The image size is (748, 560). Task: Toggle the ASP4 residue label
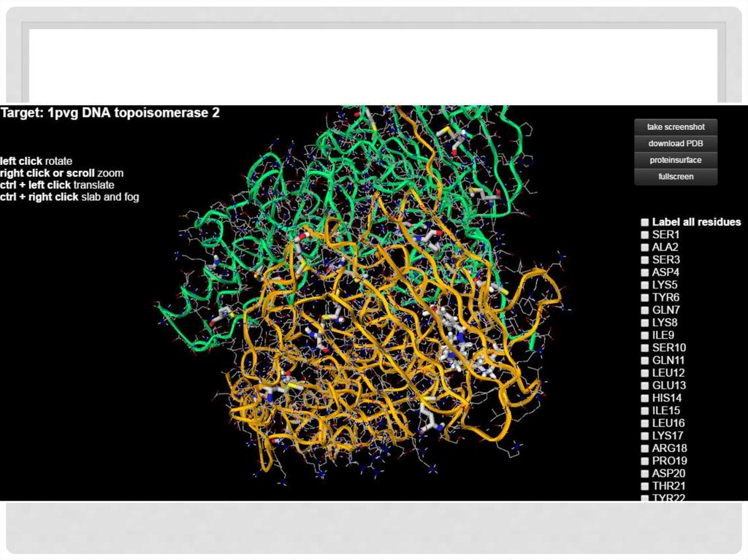point(645,272)
